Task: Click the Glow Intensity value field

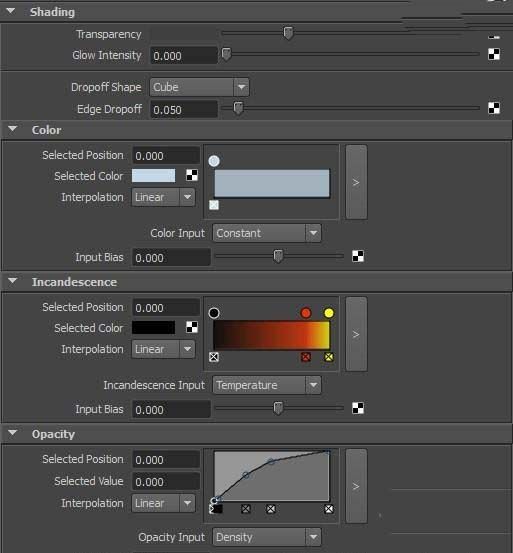Action: click(x=184, y=56)
